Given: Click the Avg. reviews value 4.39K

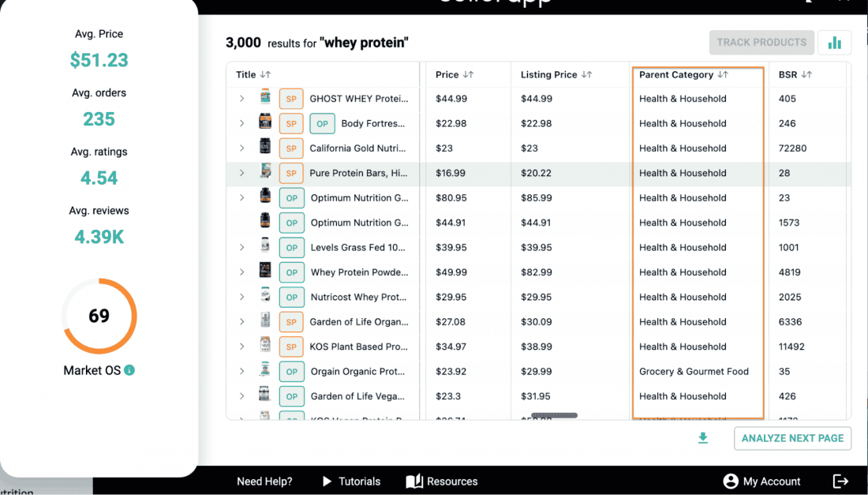Looking at the screenshot, I should 99,237.
